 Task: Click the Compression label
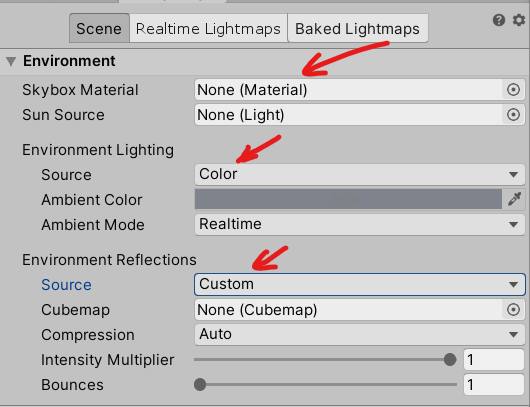click(88, 335)
